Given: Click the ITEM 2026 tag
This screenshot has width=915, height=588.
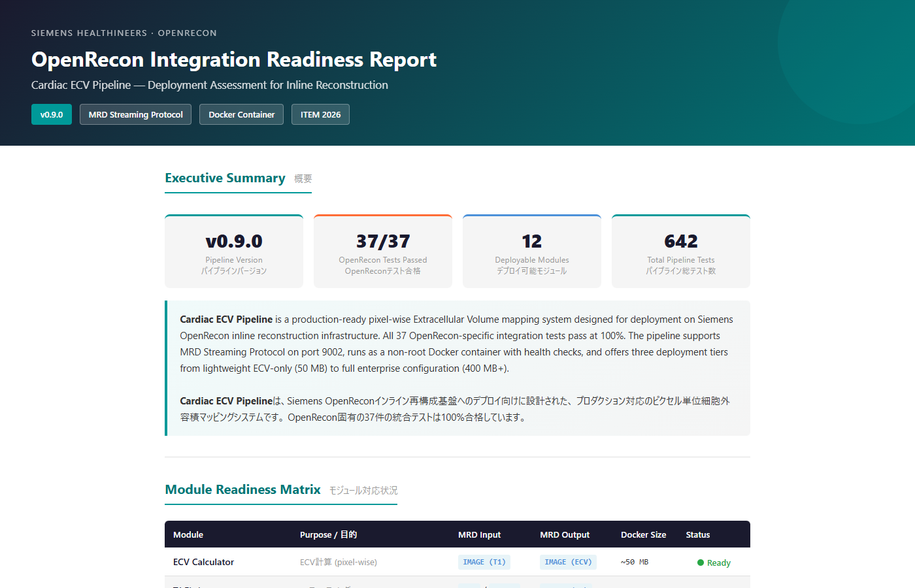Looking at the screenshot, I should tap(320, 114).
